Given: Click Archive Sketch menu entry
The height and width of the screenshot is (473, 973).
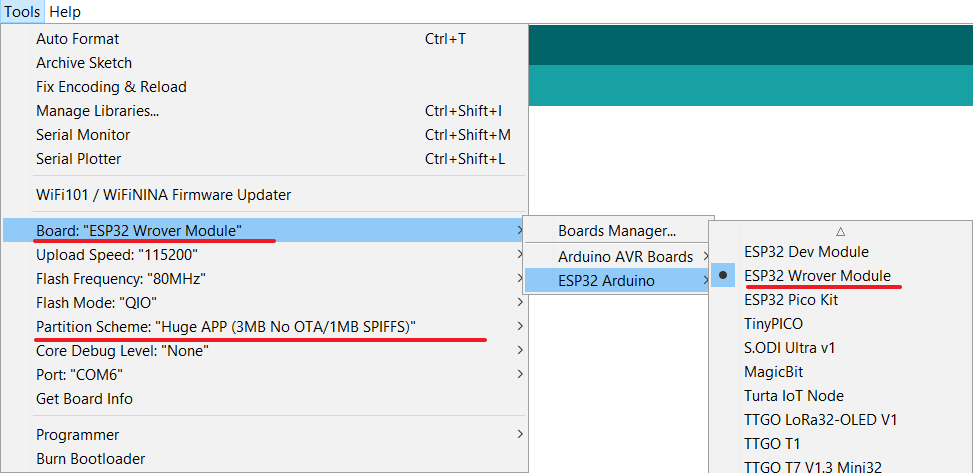Looking at the screenshot, I should point(84,63).
